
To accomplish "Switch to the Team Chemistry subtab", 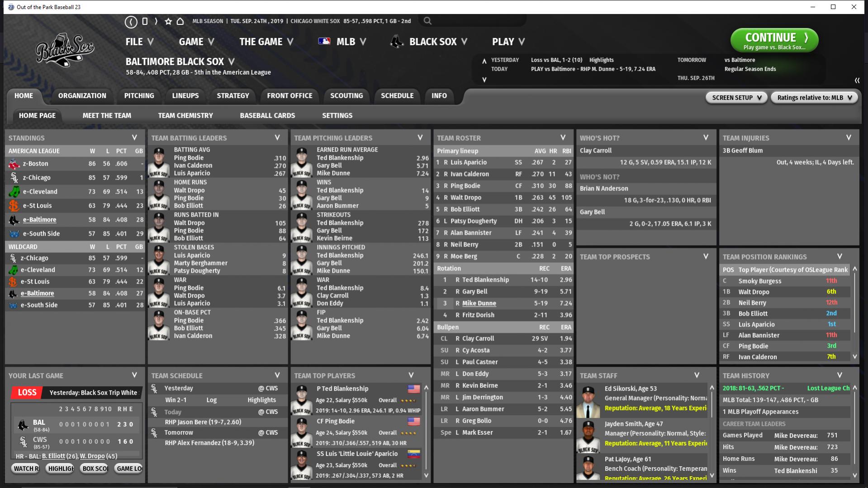I will click(185, 116).
